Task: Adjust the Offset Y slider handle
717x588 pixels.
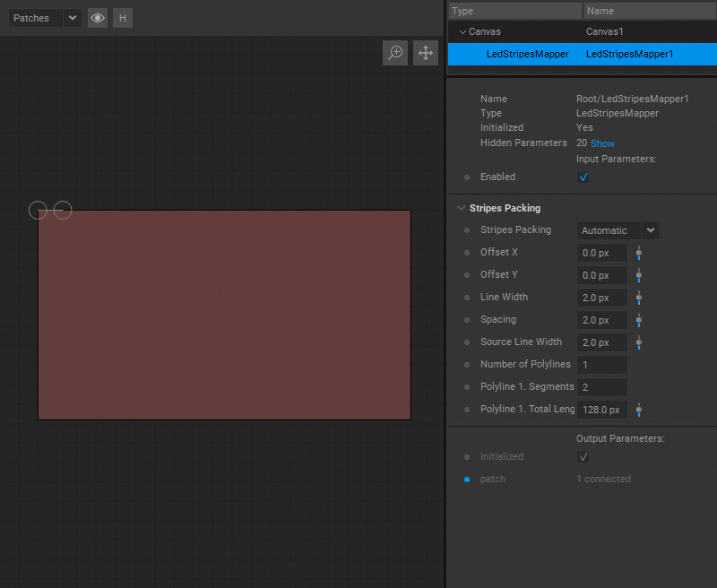Action: click(x=639, y=275)
